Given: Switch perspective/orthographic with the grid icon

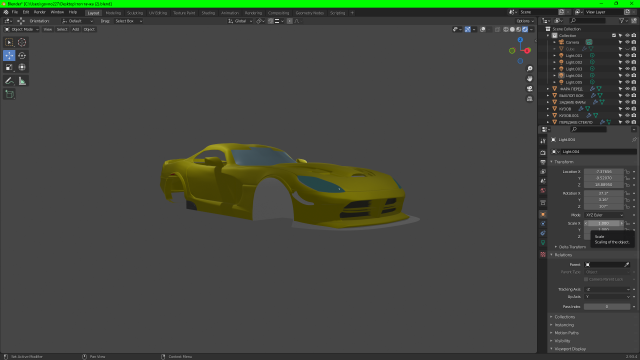Looking at the screenshot, I should coord(529,99).
